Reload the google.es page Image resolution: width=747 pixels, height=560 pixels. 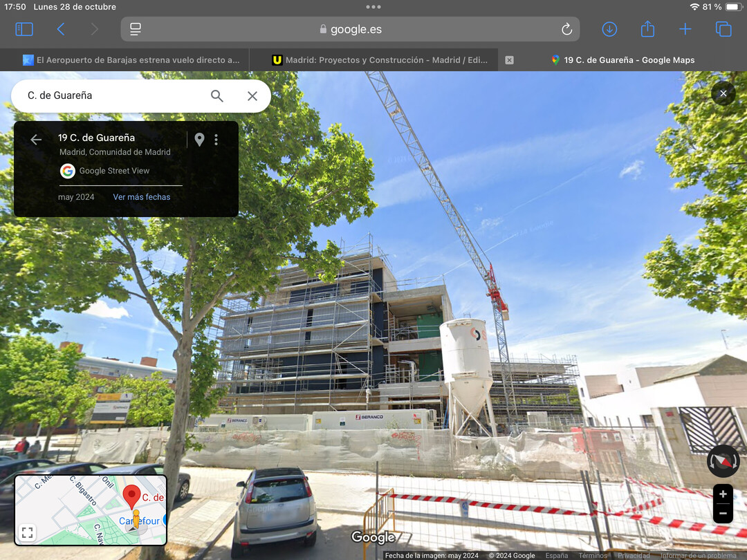point(566,29)
